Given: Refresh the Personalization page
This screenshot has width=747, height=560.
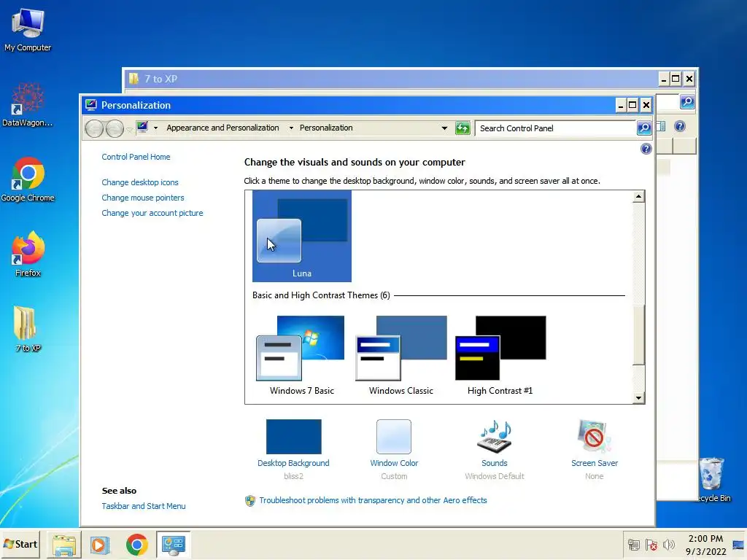Looking at the screenshot, I should (462, 128).
